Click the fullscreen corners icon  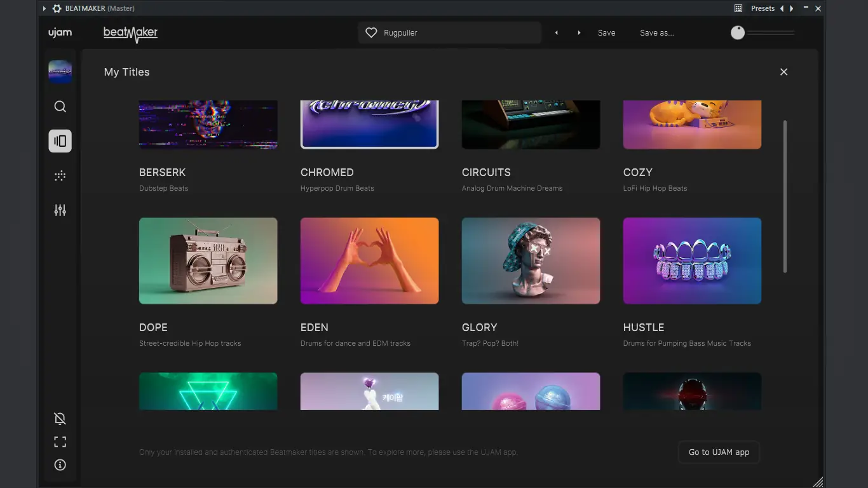click(x=60, y=442)
